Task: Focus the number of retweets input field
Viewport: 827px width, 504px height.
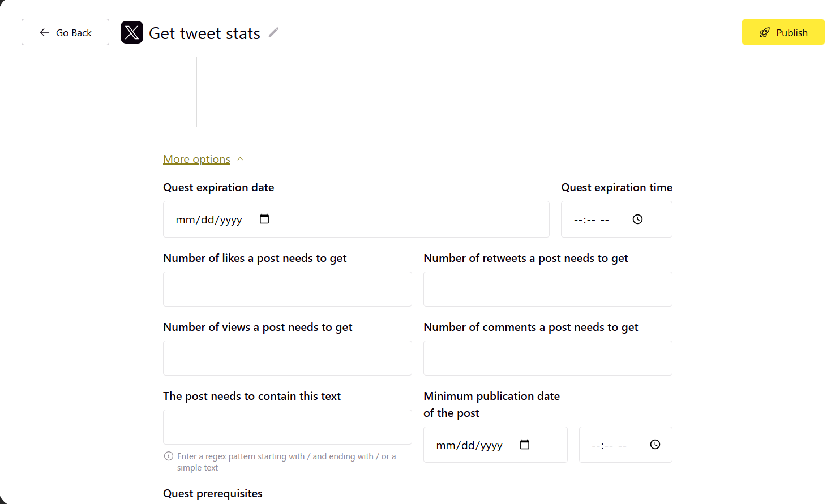Action: pos(548,289)
